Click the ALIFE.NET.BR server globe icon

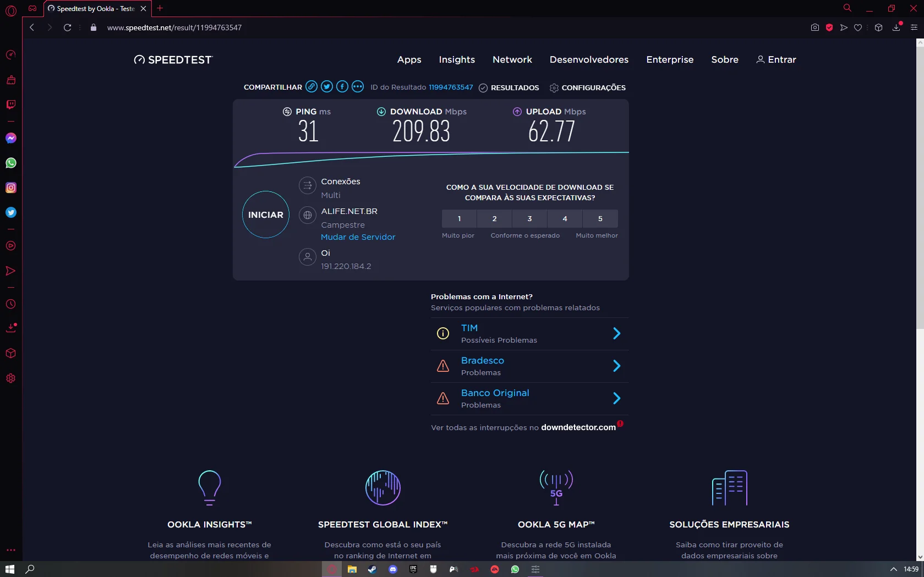pyautogui.click(x=308, y=215)
